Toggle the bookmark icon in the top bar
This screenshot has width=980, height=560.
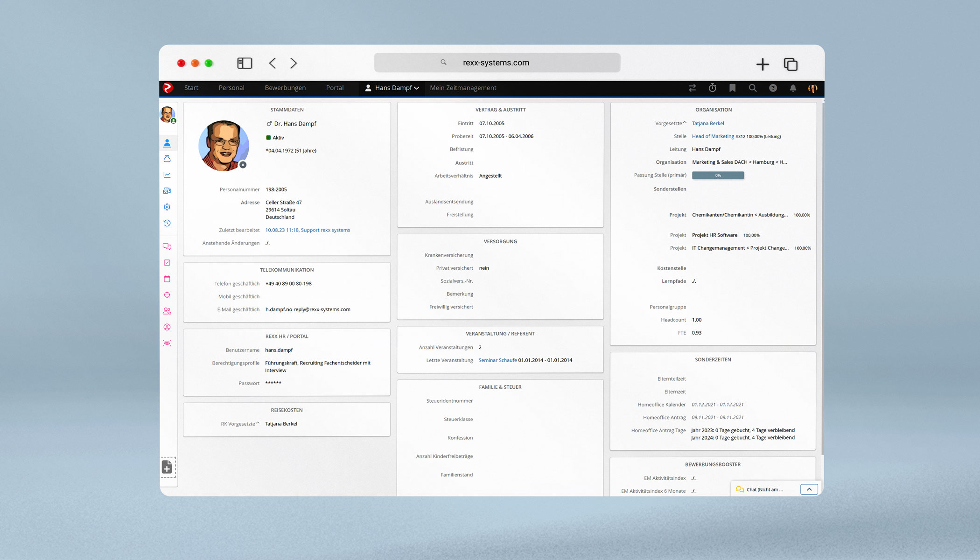tap(732, 88)
